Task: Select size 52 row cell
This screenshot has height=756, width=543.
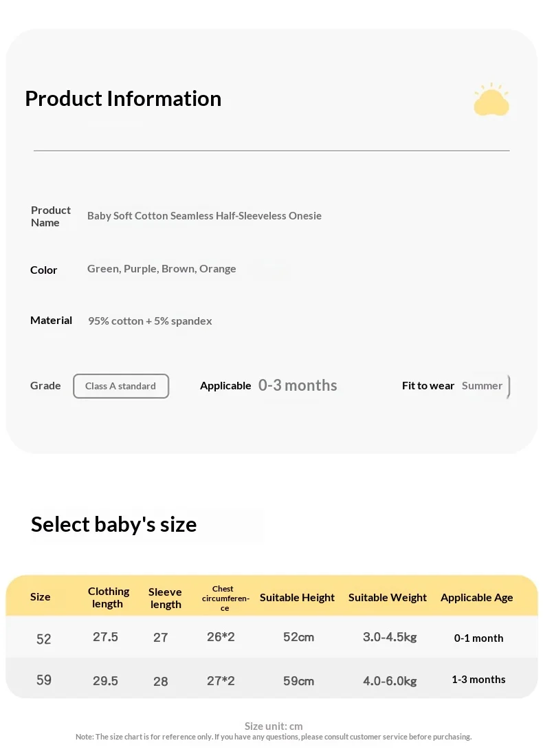Action: click(44, 639)
